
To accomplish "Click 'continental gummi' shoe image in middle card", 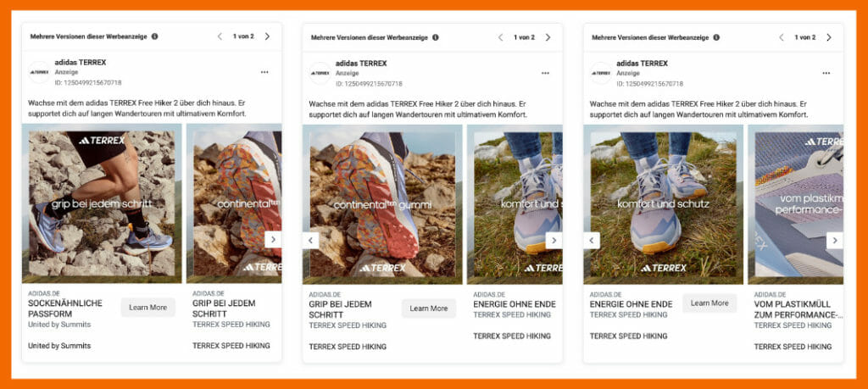I will click(382, 203).
